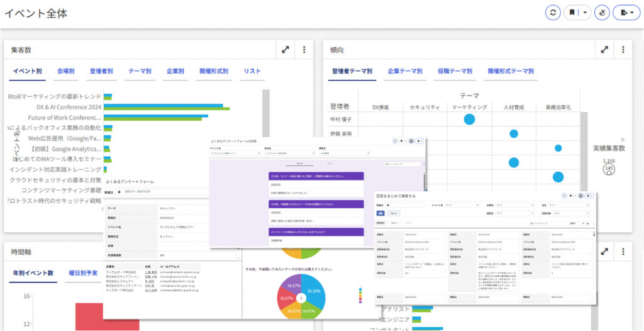Click the bookmark icon in top toolbar

[x=572, y=13]
